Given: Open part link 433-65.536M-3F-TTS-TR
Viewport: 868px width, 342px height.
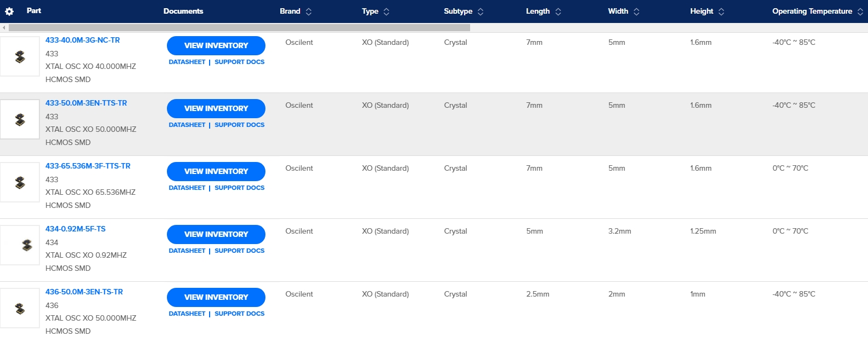Looking at the screenshot, I should [88, 166].
